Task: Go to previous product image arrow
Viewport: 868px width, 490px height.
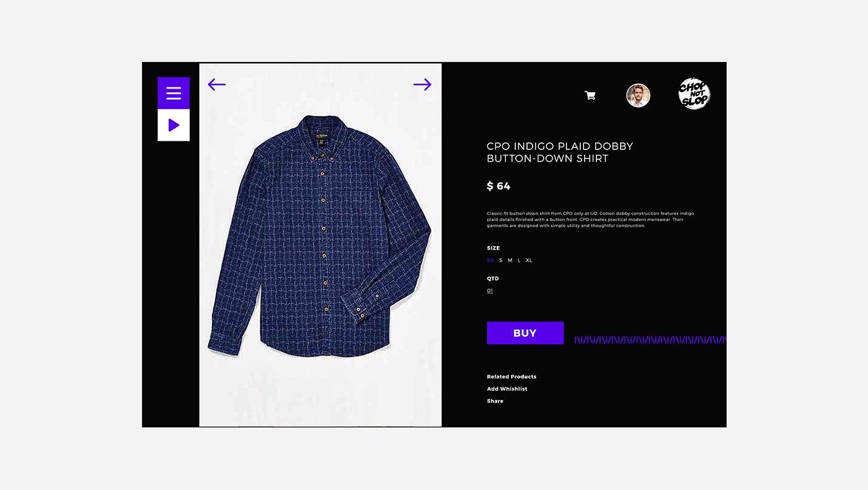Action: [216, 84]
